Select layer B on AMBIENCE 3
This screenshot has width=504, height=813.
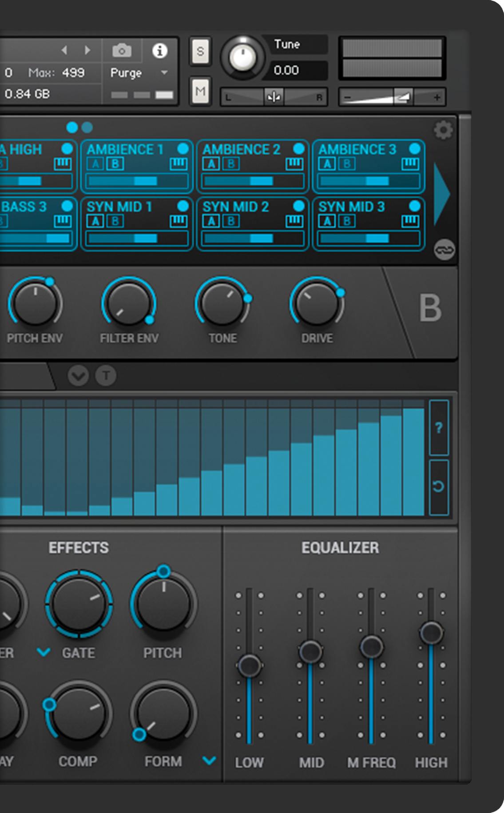tap(347, 164)
